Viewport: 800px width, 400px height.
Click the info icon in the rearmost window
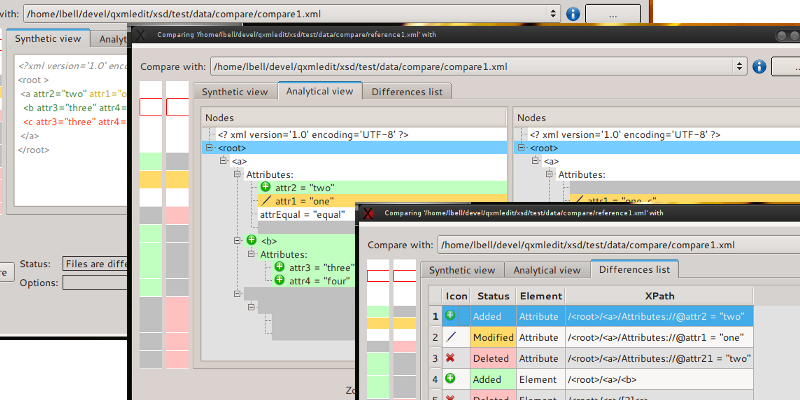[x=573, y=14]
